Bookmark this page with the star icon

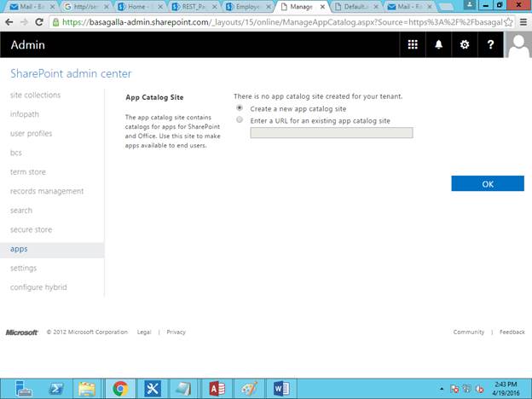coord(508,22)
